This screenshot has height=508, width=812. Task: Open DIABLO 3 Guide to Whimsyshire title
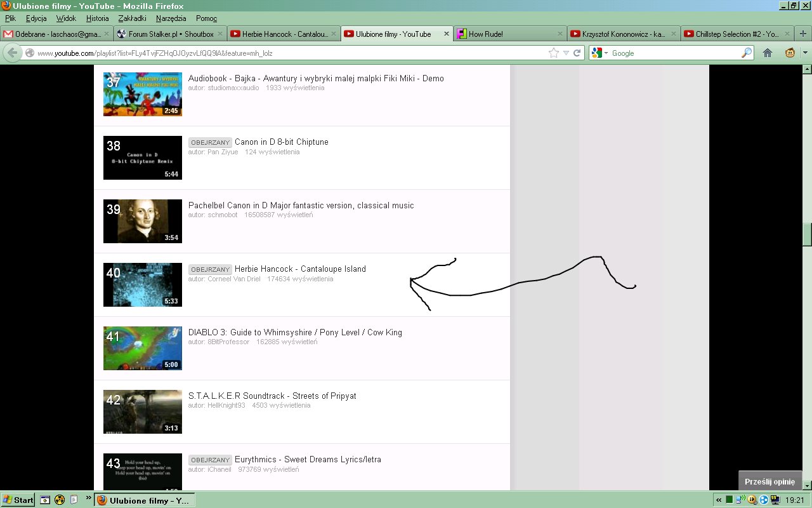click(x=295, y=333)
